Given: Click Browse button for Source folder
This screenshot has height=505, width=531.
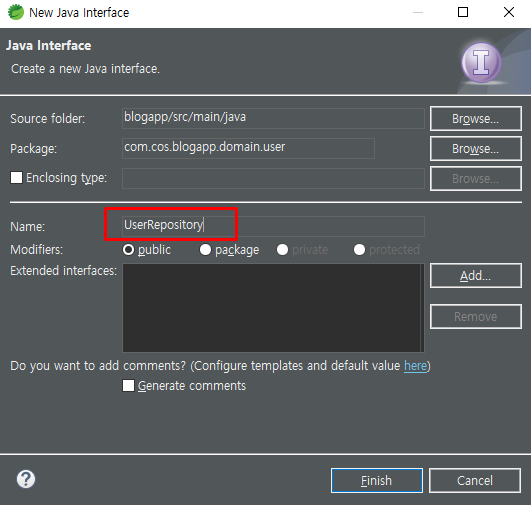Looking at the screenshot, I should click(x=475, y=119).
